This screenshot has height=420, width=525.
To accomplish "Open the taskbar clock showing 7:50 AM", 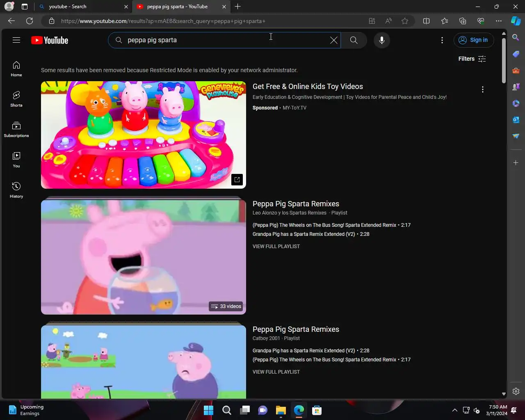I will click(x=497, y=410).
